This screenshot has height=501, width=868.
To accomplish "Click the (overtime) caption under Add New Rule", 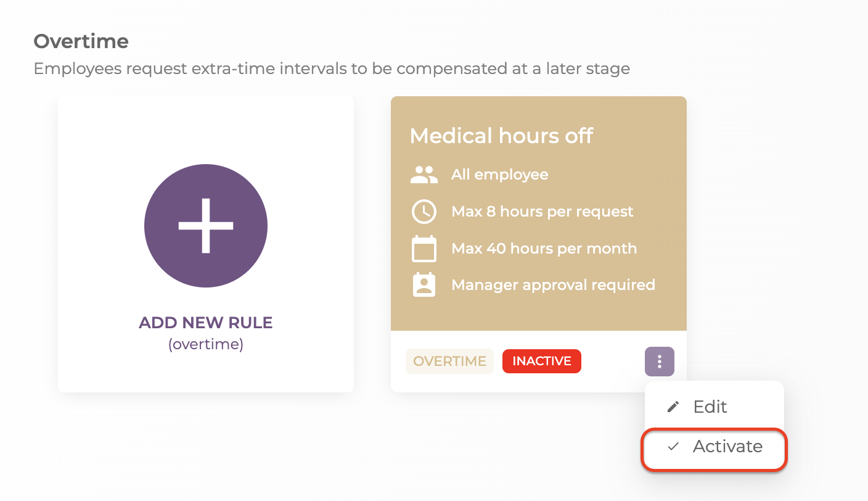I will 206,344.
